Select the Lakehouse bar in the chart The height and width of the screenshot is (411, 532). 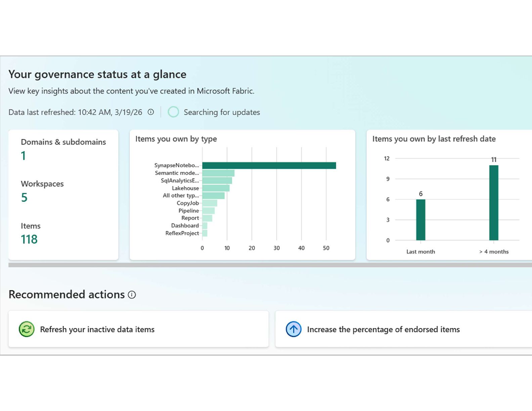point(216,188)
